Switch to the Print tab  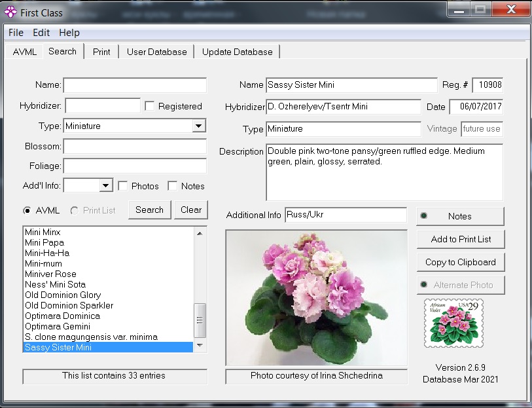pos(101,52)
